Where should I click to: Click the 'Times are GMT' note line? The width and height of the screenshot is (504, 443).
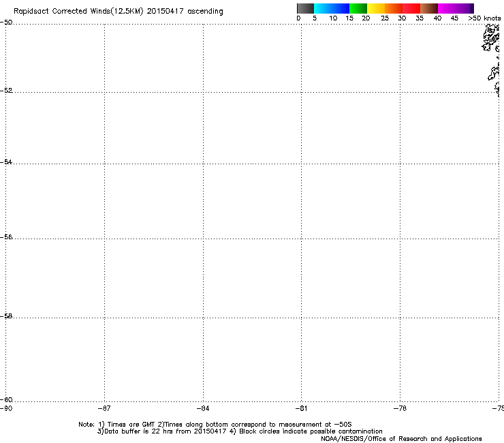click(x=215, y=425)
